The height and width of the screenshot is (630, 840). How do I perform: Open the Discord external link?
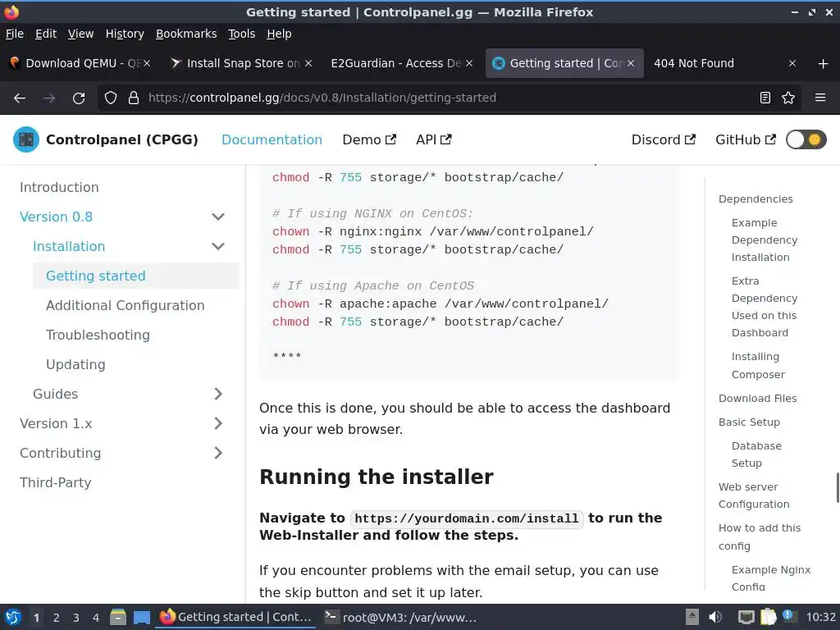pos(664,139)
